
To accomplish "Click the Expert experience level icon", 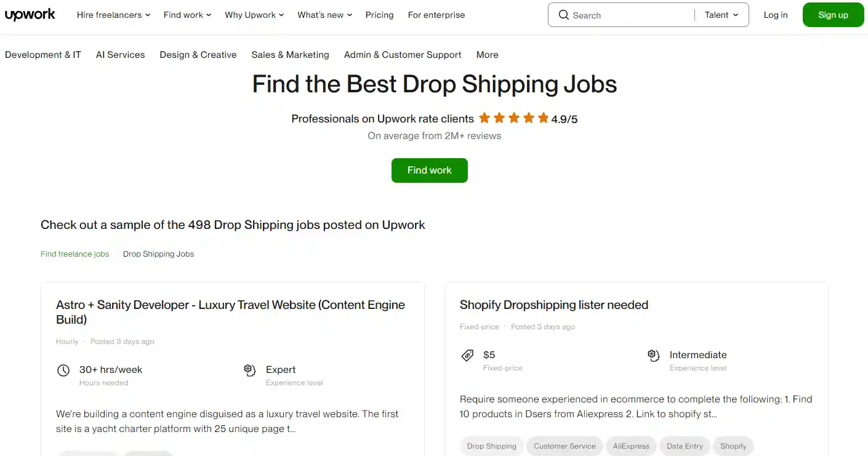I will pos(249,370).
